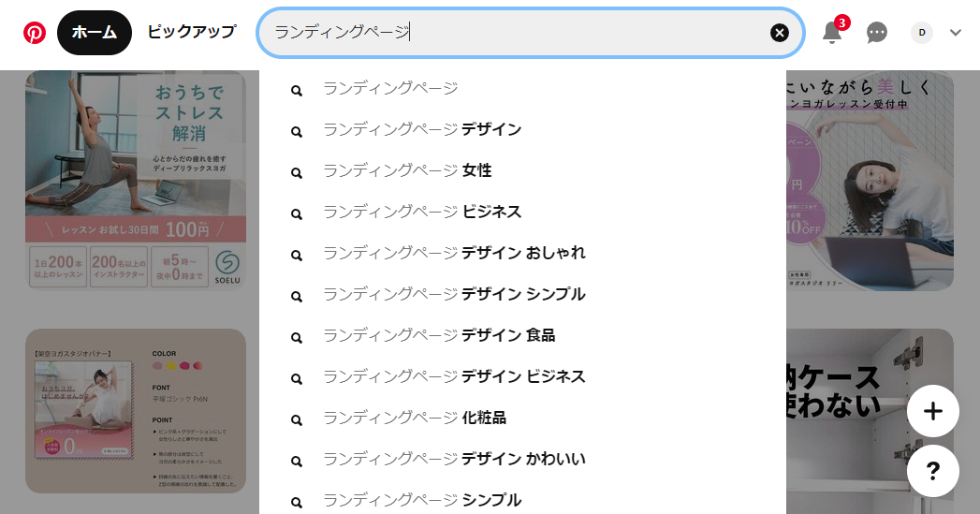The width and height of the screenshot is (980, 514).
Task: Pick suggestion ランディングページ デザイン 食品
Action: [x=522, y=336]
